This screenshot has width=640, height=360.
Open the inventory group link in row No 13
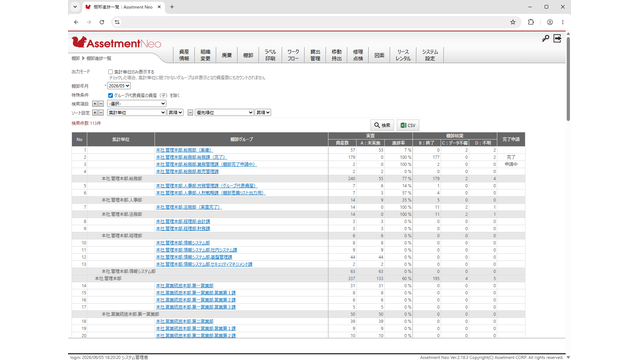[204, 264]
